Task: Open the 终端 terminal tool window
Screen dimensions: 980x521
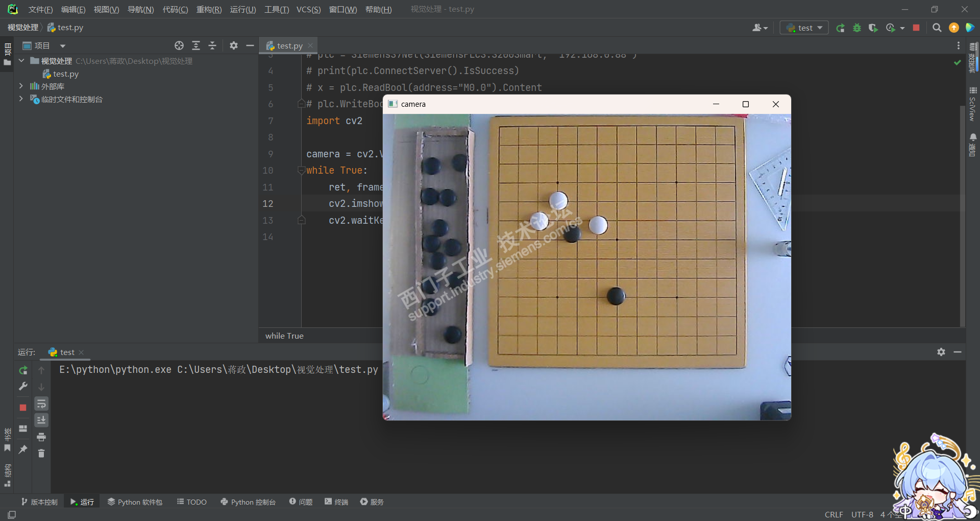Action: pos(336,502)
